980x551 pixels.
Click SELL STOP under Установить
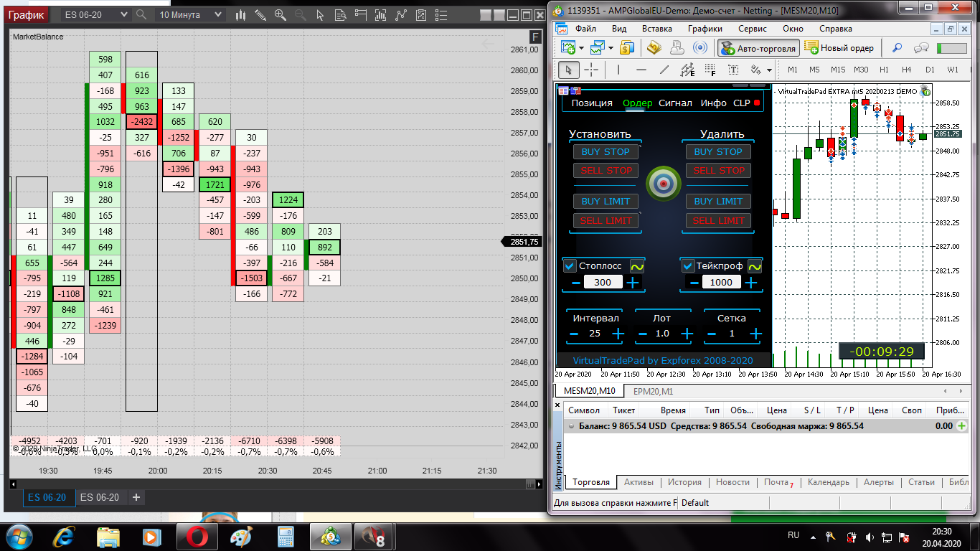coord(606,170)
